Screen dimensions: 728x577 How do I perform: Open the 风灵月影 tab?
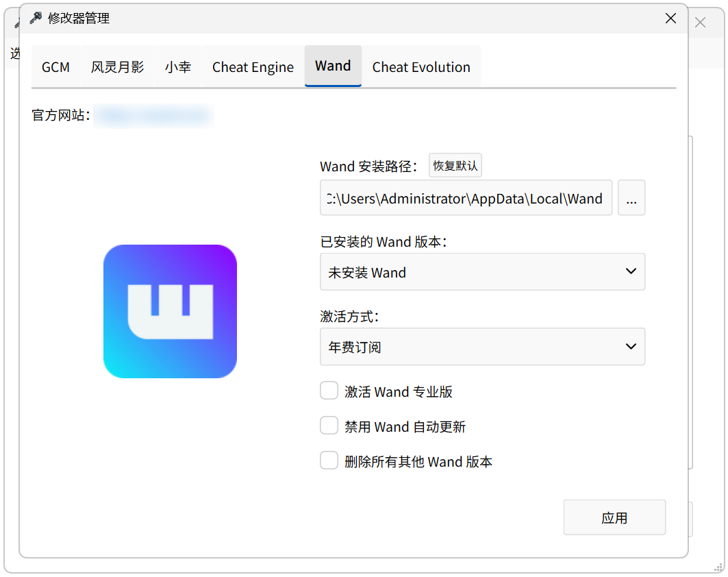118,67
